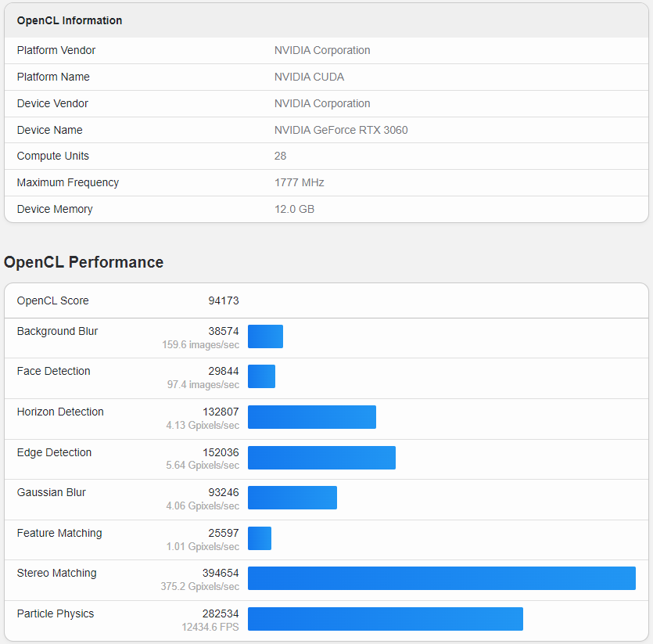Click the Device Memory 12.0 GB value
Viewport: 653px width, 644px height.
pos(295,209)
